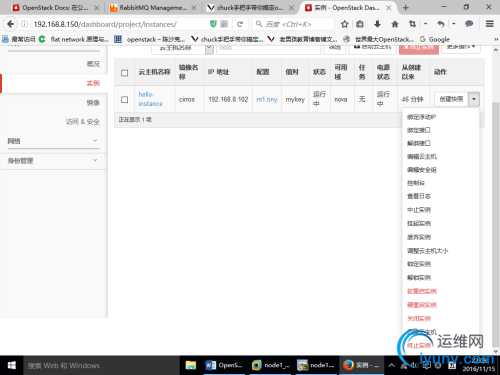
Task: Open 实例 in the sidebar
Action: click(93, 83)
